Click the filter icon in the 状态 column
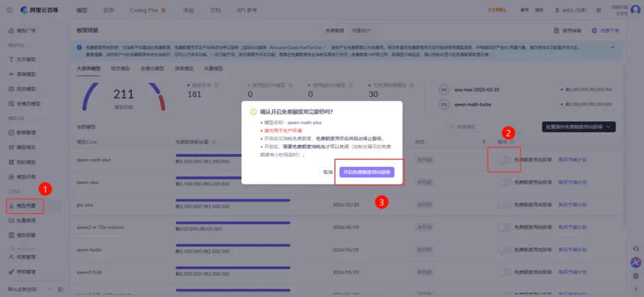This screenshot has height=297, width=644. [x=484, y=142]
